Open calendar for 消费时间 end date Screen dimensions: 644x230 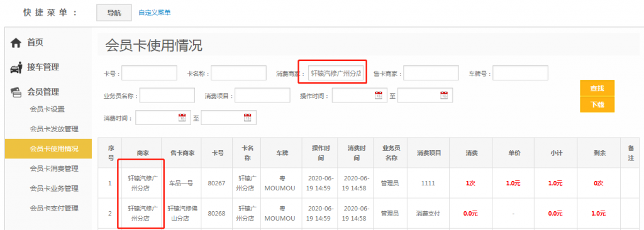[247, 118]
